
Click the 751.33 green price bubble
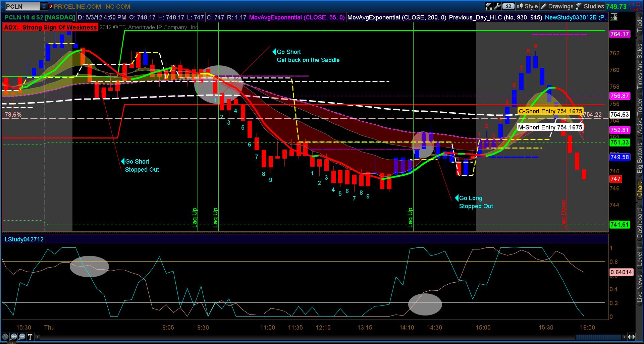(x=620, y=142)
